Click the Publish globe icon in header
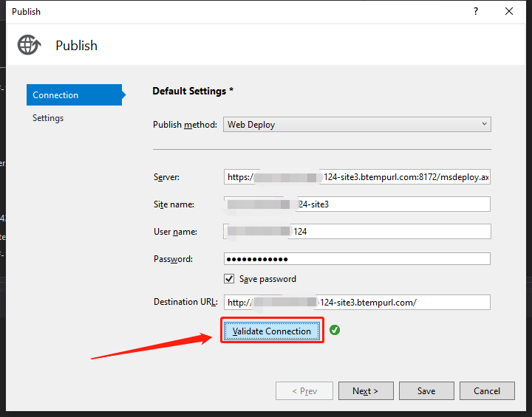Screen dimensions: 532x417 tap(30, 45)
